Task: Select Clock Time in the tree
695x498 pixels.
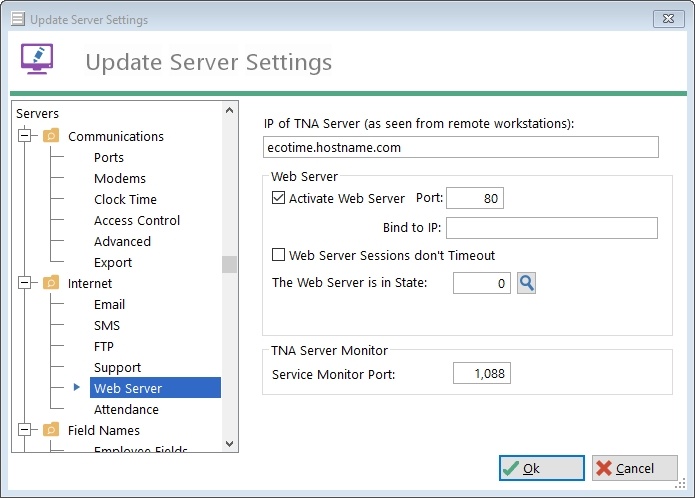Action: 125,199
